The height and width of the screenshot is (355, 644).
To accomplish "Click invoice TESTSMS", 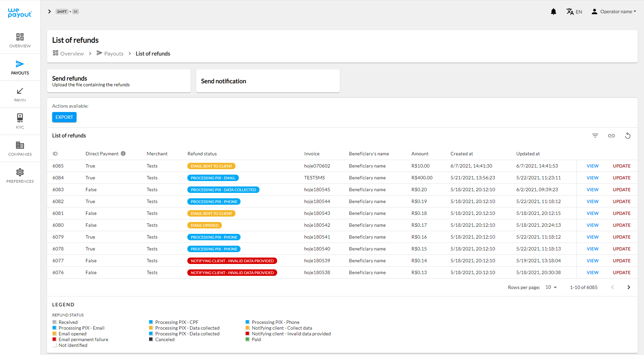I will coord(314,178).
